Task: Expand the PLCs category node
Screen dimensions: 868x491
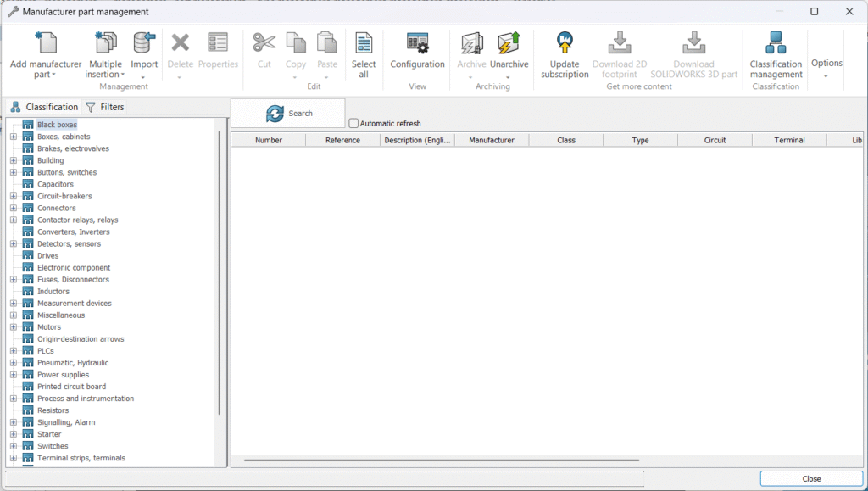Action: tap(14, 351)
